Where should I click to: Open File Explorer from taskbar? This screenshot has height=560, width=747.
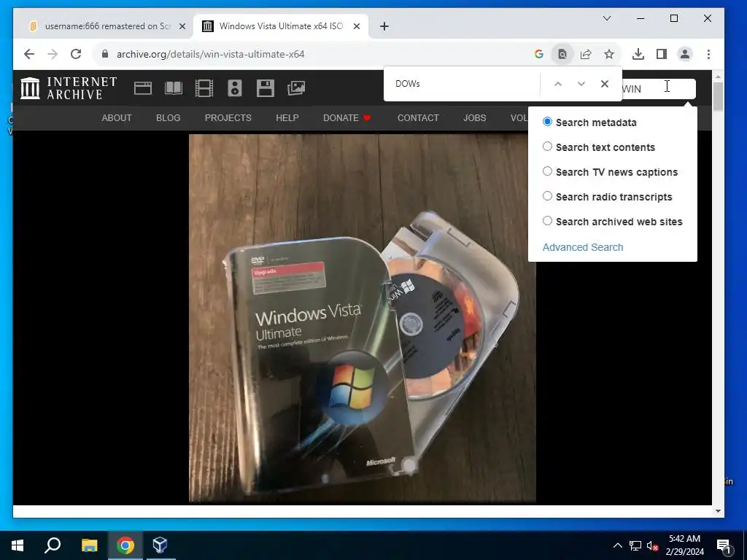pos(89,545)
